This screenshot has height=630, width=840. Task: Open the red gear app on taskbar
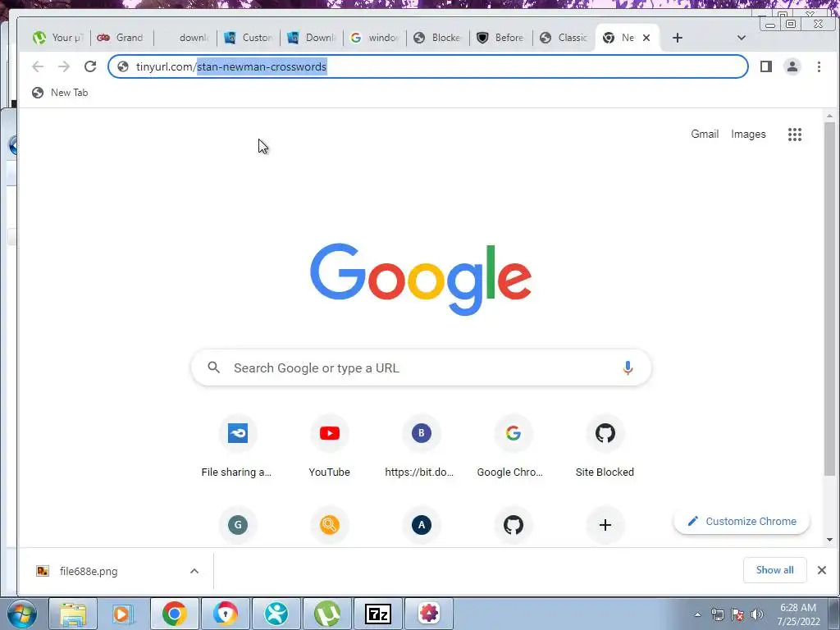pyautogui.click(x=428, y=614)
